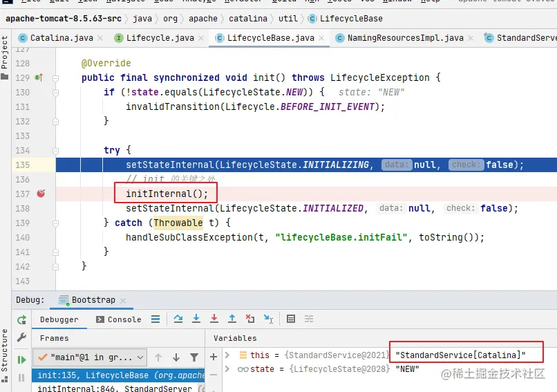This screenshot has height=392, width=557.
Task: Click the frames filter funnel icon
Action: (194, 357)
